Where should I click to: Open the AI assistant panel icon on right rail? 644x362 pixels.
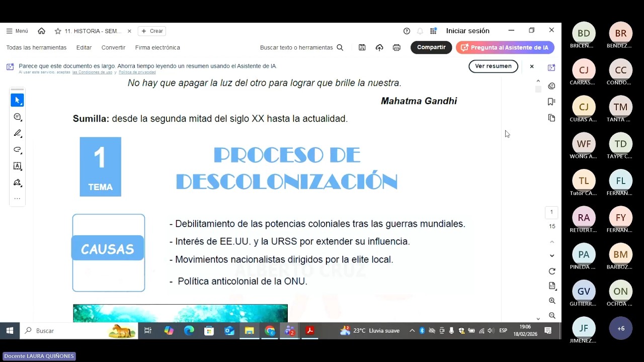(x=551, y=68)
